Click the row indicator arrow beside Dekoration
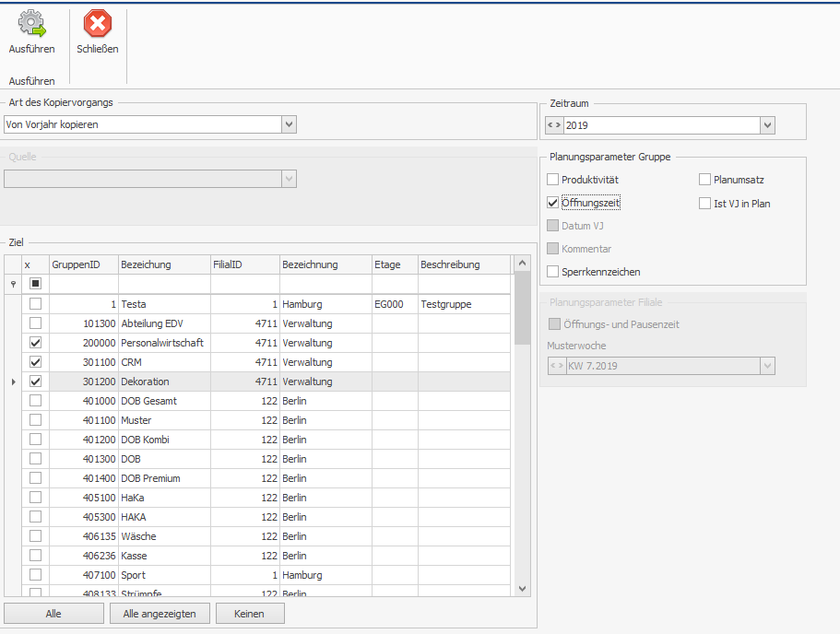Viewport: 840px width, 634px height. (x=13, y=382)
